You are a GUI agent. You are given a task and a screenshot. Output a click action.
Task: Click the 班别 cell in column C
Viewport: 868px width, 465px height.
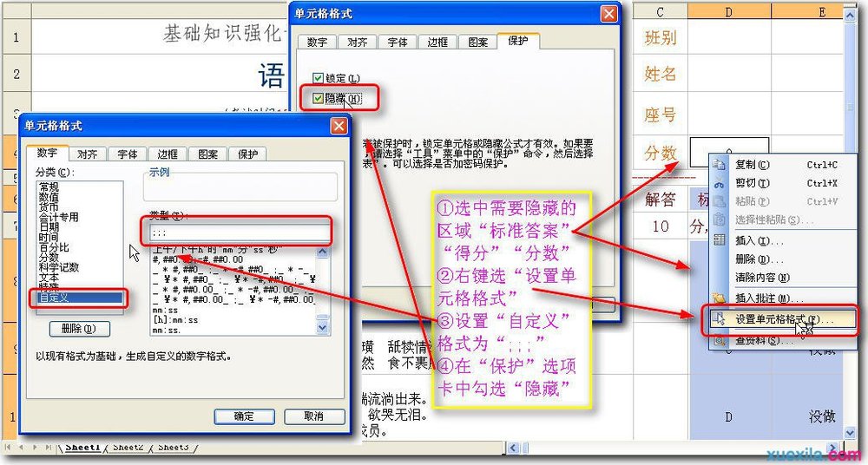point(660,37)
